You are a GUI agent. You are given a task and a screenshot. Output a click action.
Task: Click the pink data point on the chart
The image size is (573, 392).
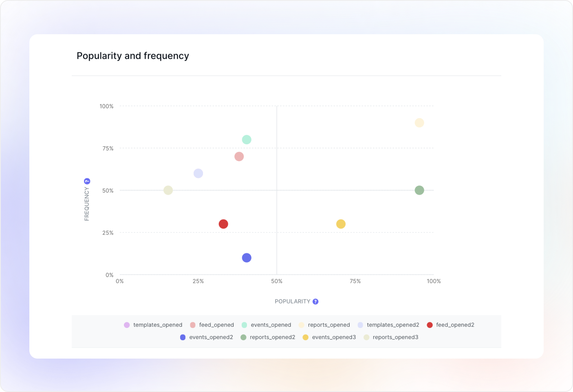click(x=239, y=156)
